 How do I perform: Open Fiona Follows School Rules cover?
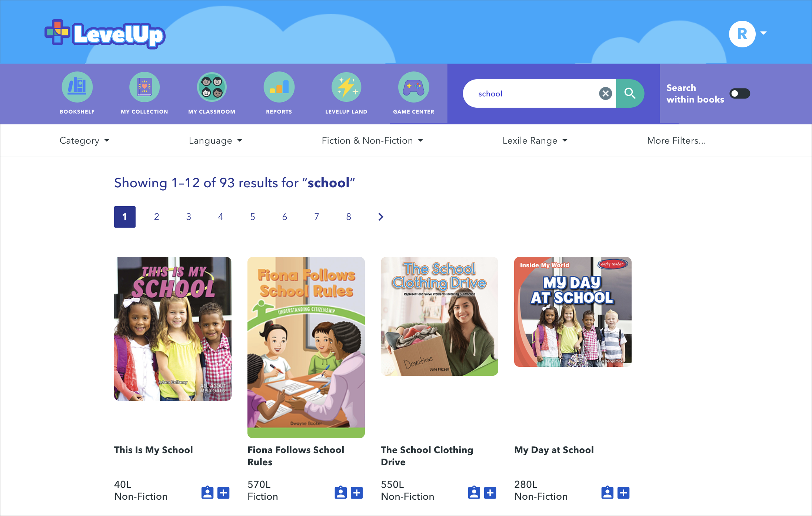click(306, 347)
